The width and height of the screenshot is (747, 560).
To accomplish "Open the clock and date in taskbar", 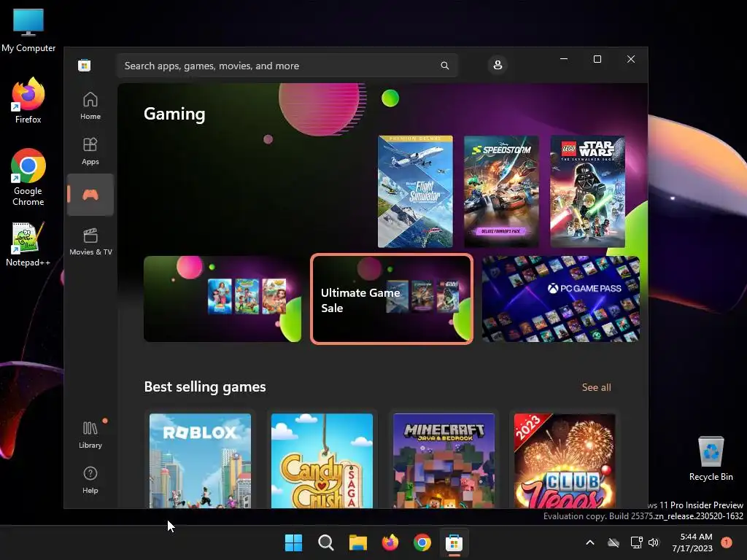I will click(692, 542).
